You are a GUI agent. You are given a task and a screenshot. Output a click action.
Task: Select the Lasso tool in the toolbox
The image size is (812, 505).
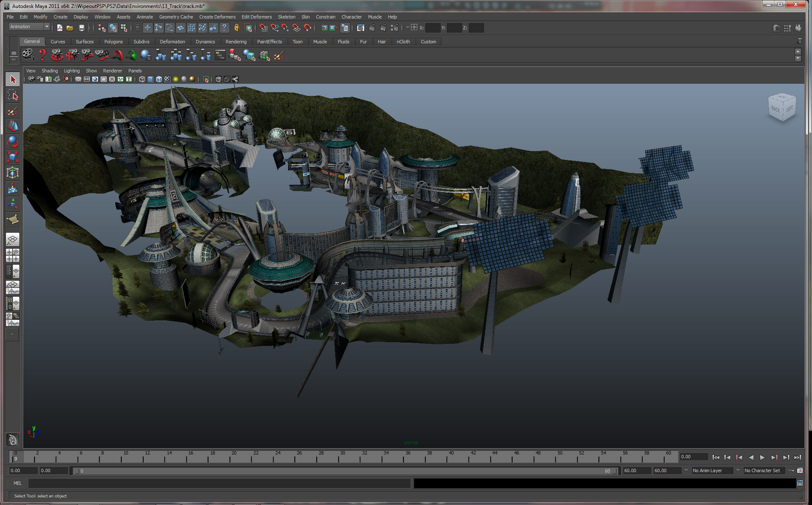click(x=13, y=95)
